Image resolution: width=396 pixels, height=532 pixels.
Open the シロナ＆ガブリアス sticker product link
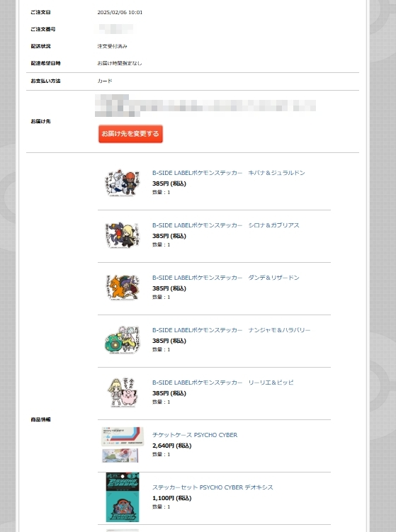click(x=226, y=225)
